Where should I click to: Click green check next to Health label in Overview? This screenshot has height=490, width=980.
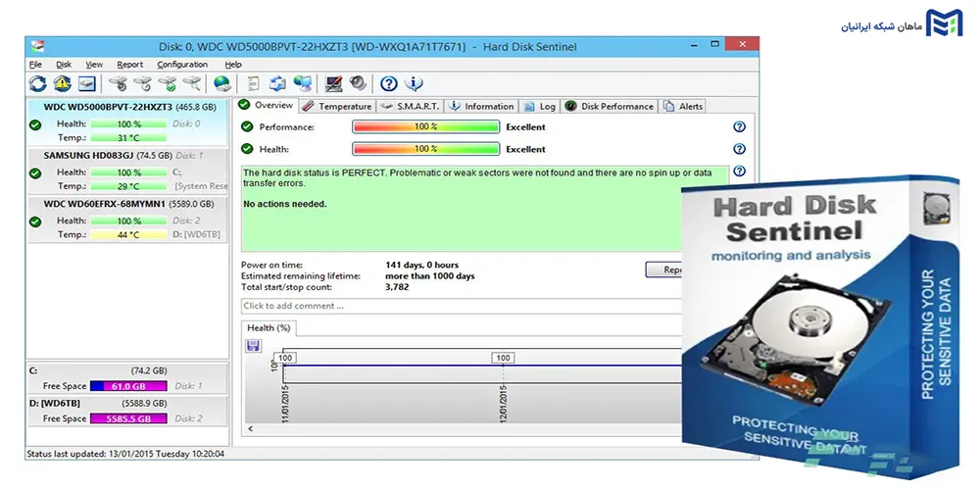tap(248, 149)
